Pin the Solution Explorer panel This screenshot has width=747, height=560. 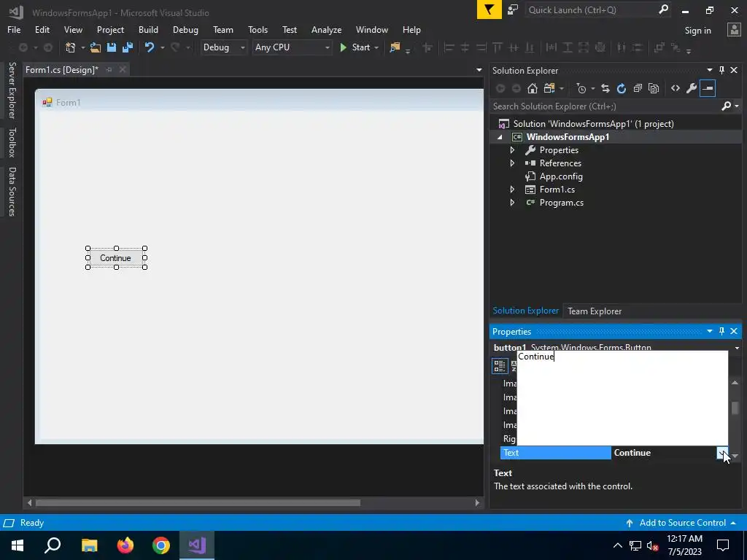tap(721, 71)
